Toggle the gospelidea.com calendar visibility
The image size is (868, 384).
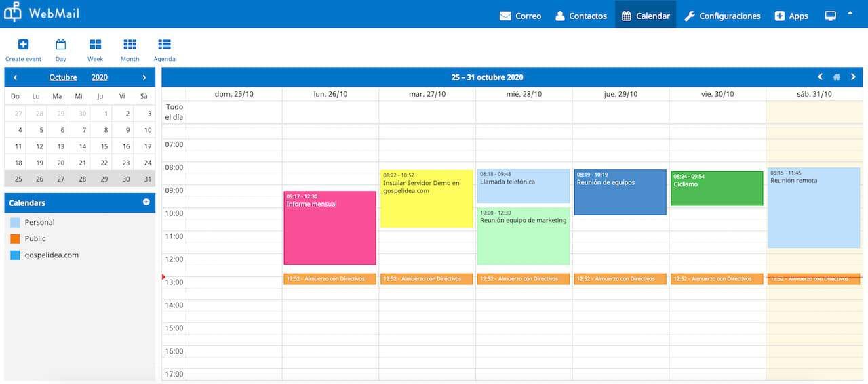15,255
